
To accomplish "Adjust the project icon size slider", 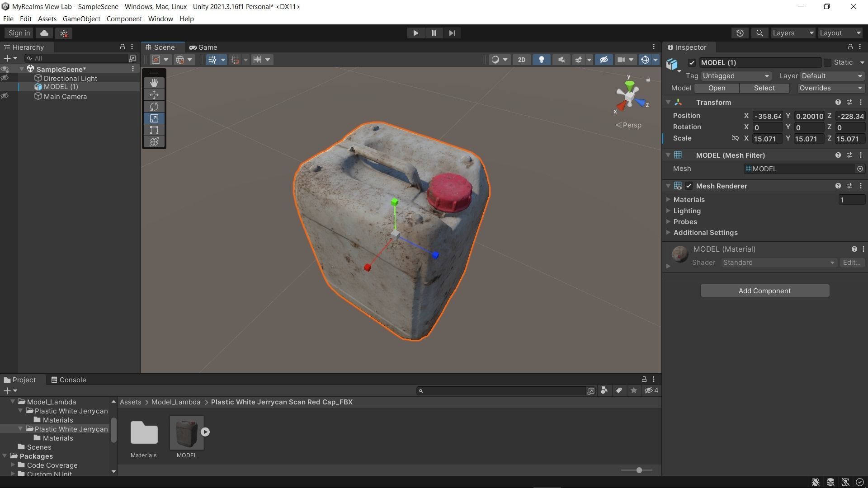I will tap(639, 470).
